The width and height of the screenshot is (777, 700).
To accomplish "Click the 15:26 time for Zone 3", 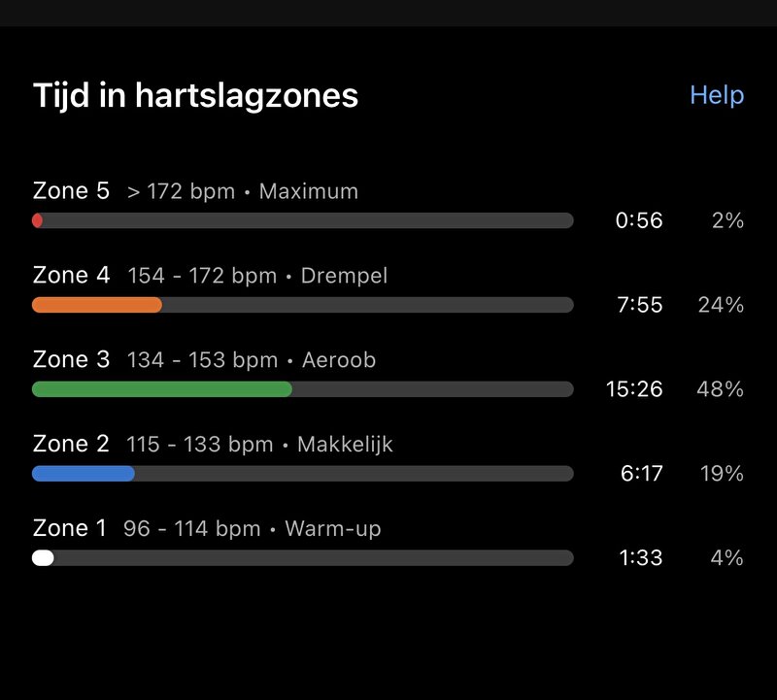I will 634,389.
